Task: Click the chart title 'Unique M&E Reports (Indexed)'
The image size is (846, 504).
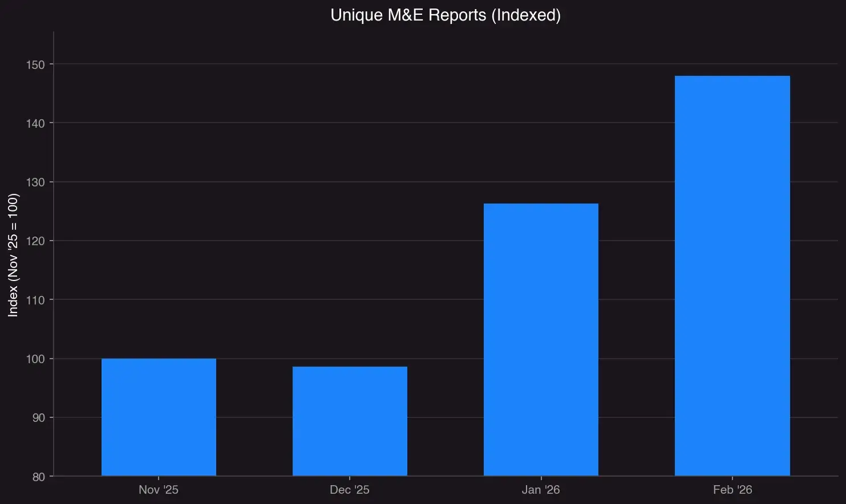Action: (446, 15)
